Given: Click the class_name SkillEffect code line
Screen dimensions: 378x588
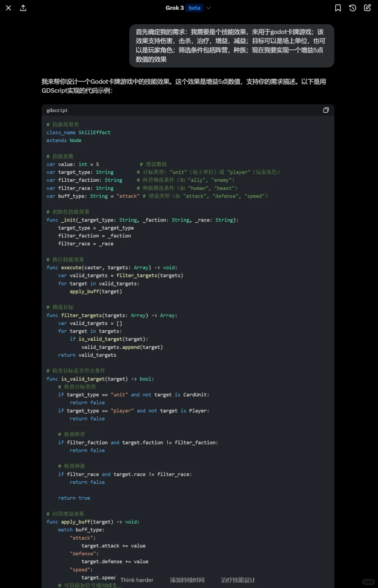Looking at the screenshot, I should (78, 133).
